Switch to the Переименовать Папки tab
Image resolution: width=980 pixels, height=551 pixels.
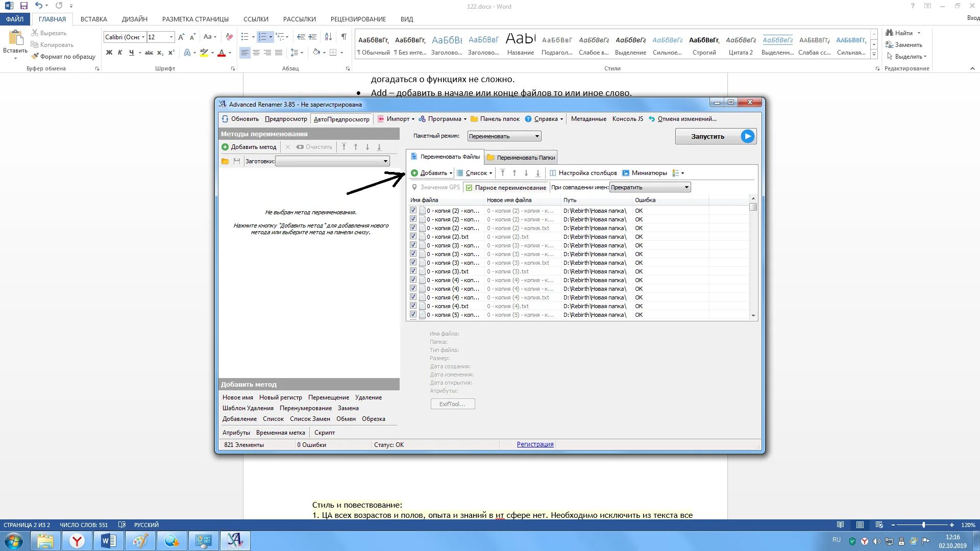pos(521,158)
